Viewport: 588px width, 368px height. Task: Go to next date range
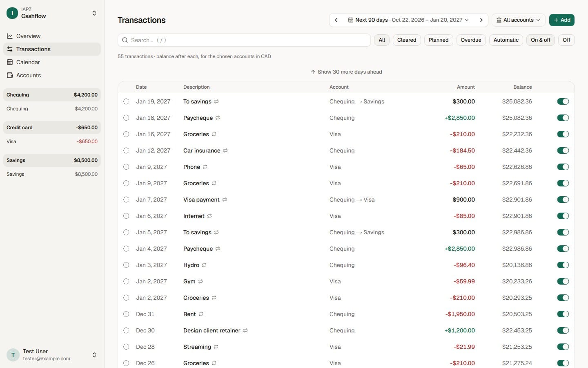click(481, 20)
